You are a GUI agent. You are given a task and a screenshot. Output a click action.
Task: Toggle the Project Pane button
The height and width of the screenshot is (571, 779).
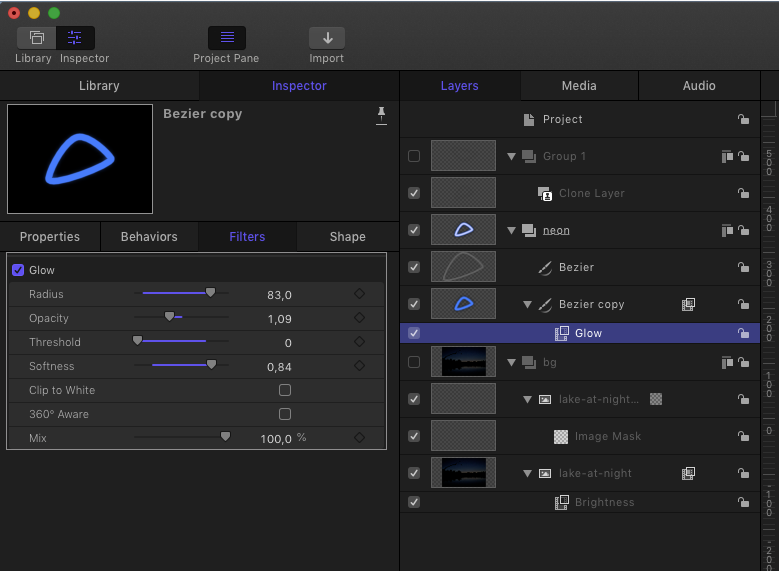click(226, 38)
